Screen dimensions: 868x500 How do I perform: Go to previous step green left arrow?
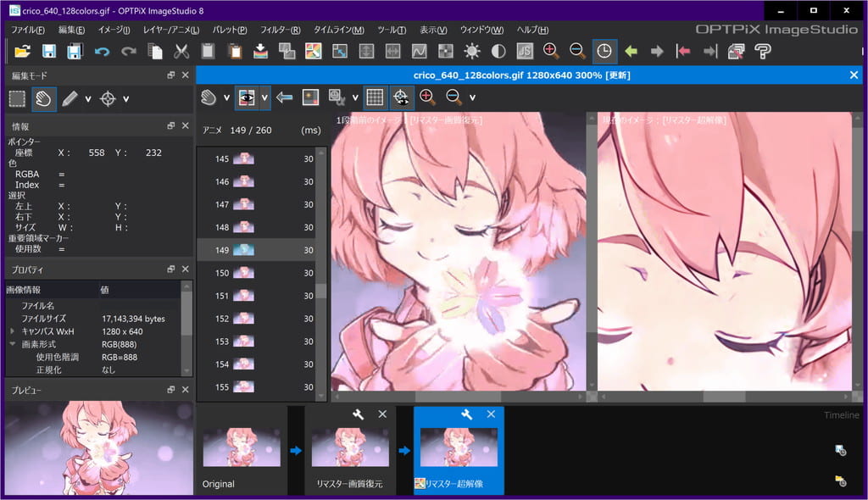coord(631,52)
